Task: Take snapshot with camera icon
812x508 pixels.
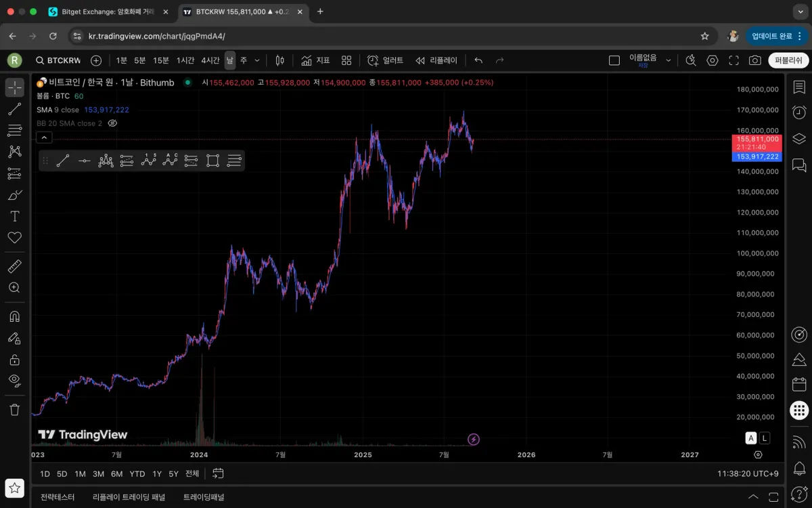Action: (x=754, y=60)
